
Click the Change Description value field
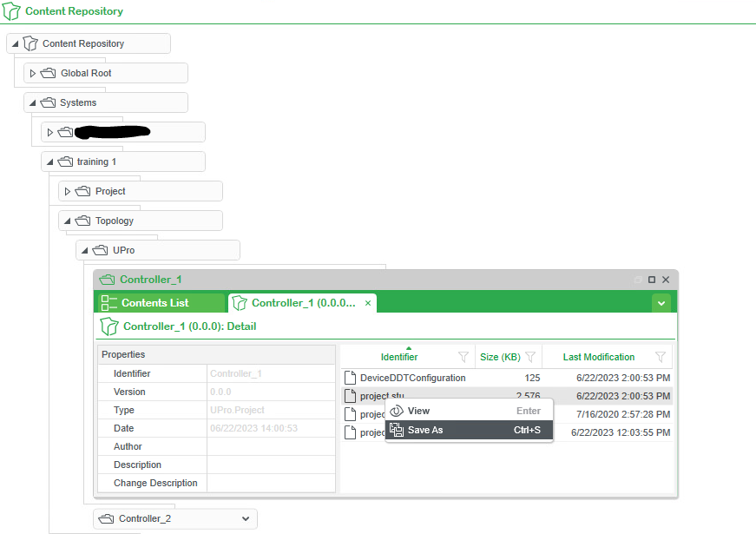[x=271, y=484]
